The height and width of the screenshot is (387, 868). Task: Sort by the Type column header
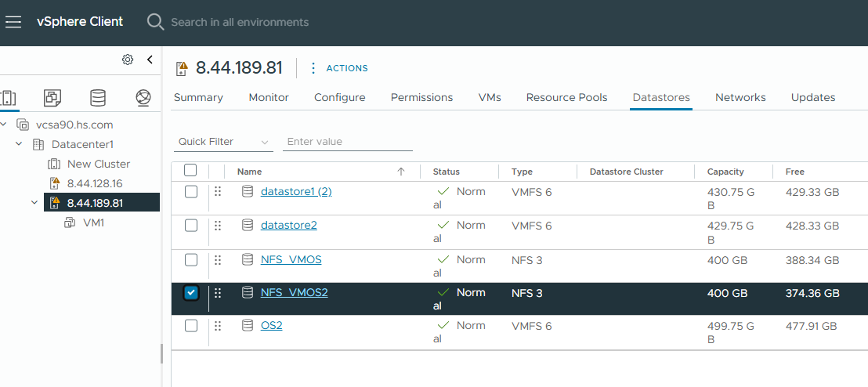tap(522, 172)
